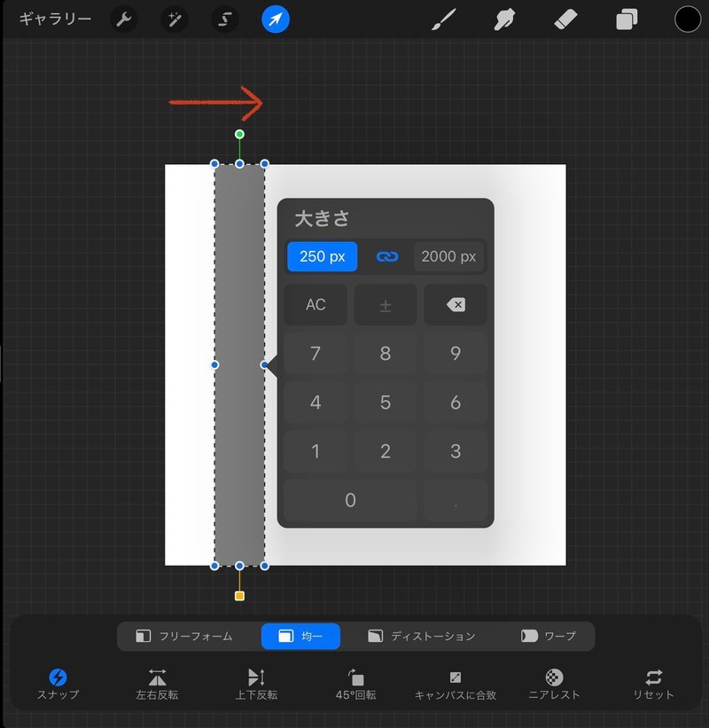
Task: Switch to Freeform (フリーフォーム) mode
Action: pos(184,636)
